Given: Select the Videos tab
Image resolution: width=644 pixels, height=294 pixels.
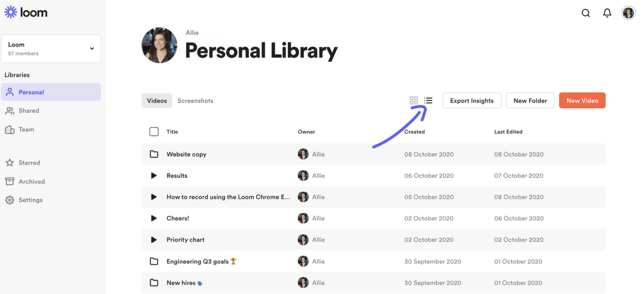Looking at the screenshot, I should [x=157, y=100].
